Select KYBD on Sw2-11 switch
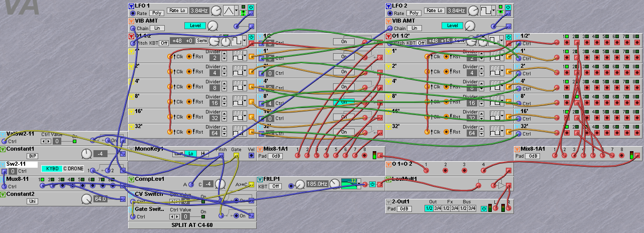Screen dimensions: 644x233 51,168
